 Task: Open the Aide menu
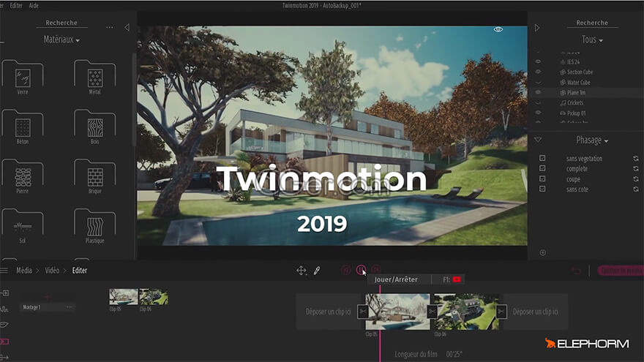34,5
